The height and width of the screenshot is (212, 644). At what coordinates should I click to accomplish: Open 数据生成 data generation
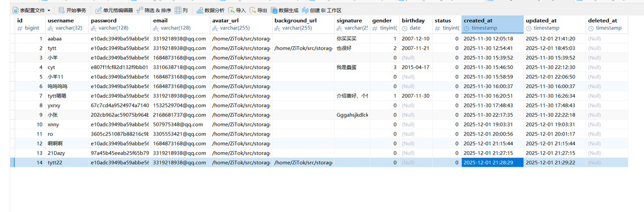285,10
